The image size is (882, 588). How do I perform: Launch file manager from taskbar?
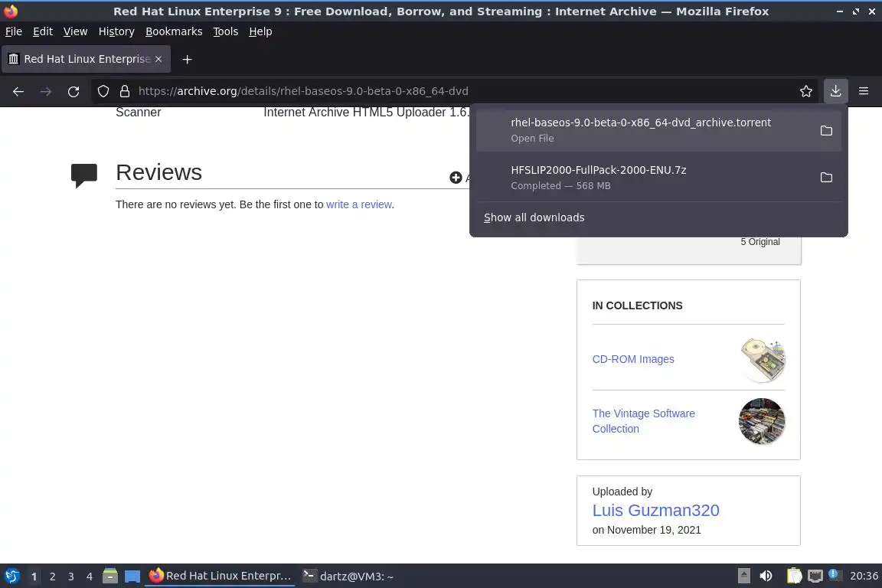[110, 577]
